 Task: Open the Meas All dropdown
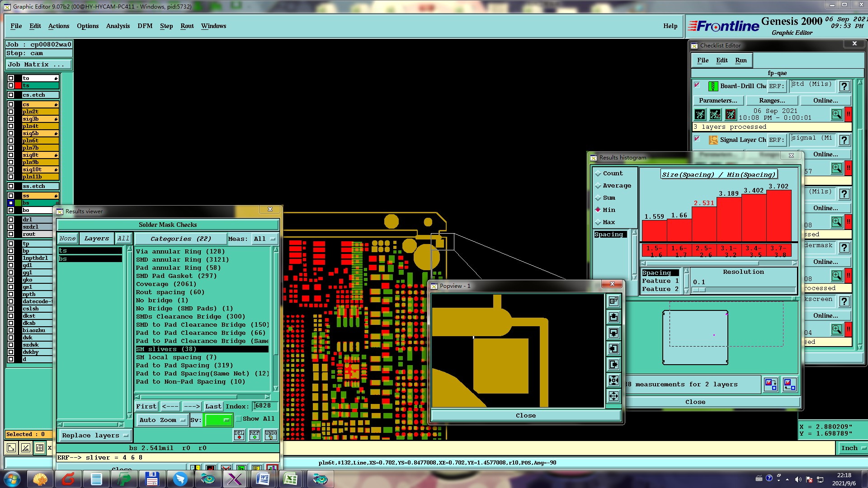tap(264, 239)
